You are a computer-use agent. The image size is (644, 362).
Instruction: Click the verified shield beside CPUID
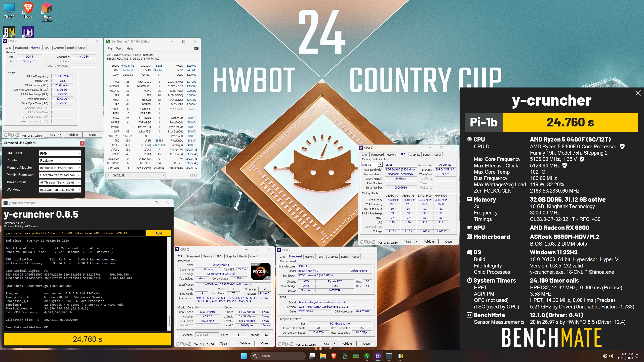(x=622, y=146)
